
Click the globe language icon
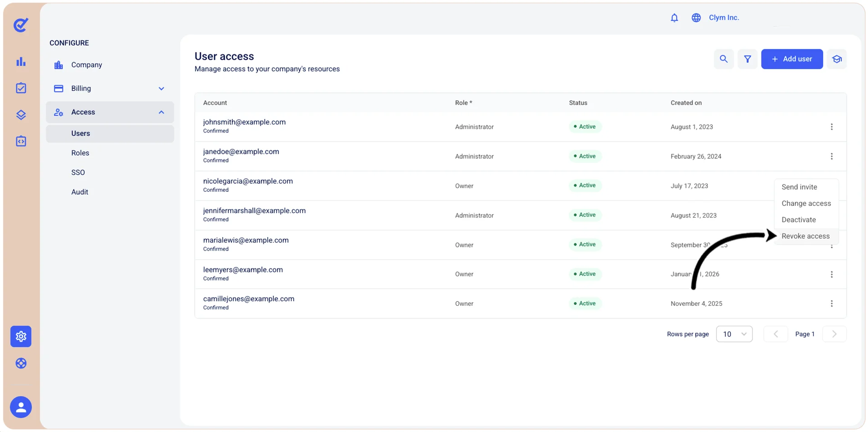pos(696,18)
